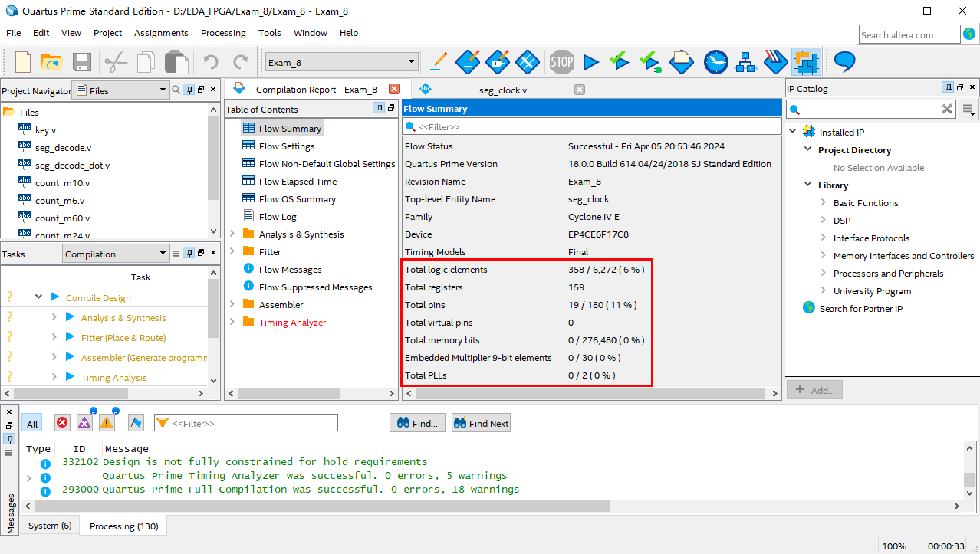Image resolution: width=980 pixels, height=554 pixels.
Task: Open the Timing Analyzer clock icon
Action: click(x=715, y=61)
